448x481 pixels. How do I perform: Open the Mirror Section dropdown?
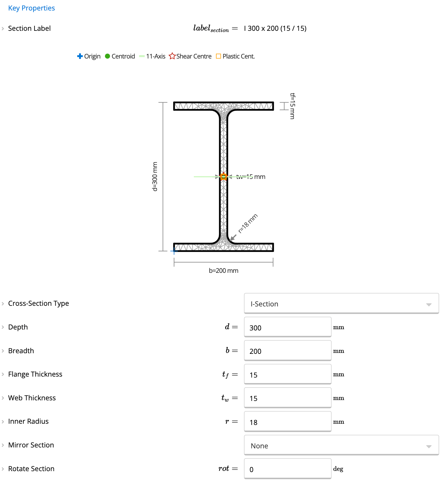341,445
